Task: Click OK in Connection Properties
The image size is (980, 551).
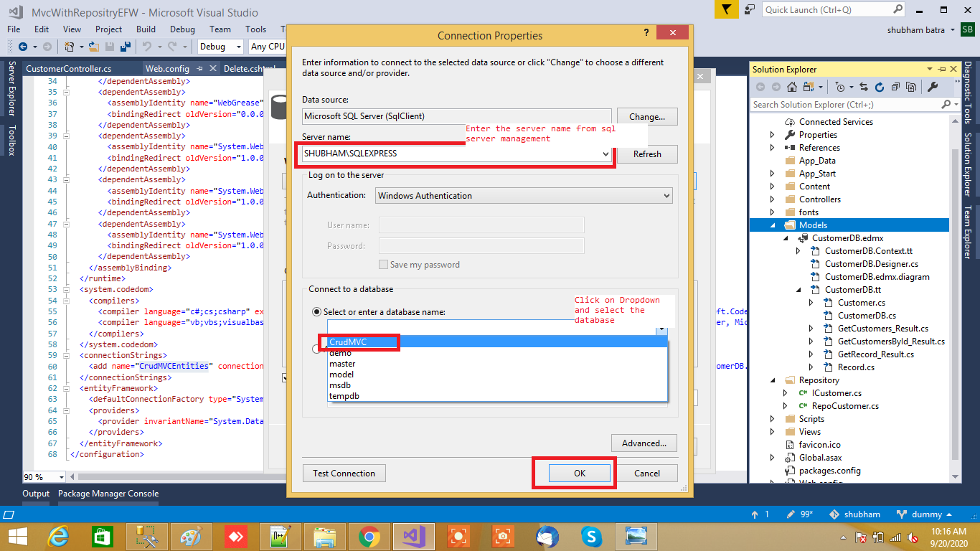Action: (x=580, y=474)
